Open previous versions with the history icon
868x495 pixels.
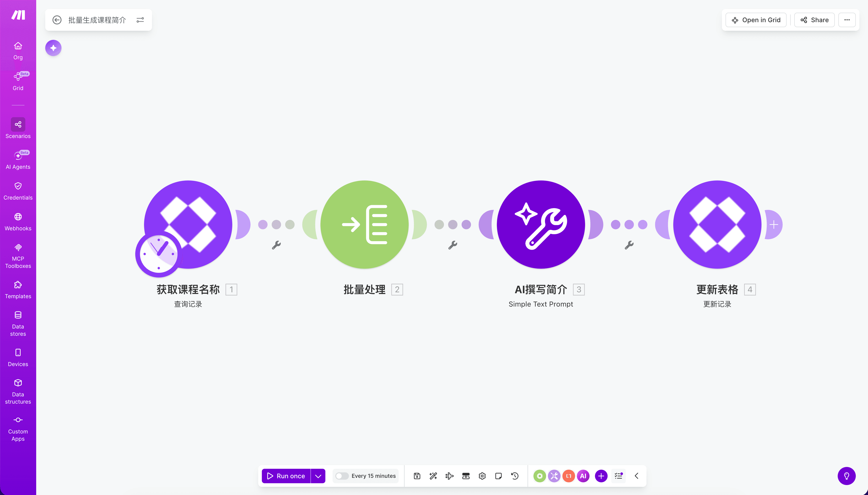point(514,476)
